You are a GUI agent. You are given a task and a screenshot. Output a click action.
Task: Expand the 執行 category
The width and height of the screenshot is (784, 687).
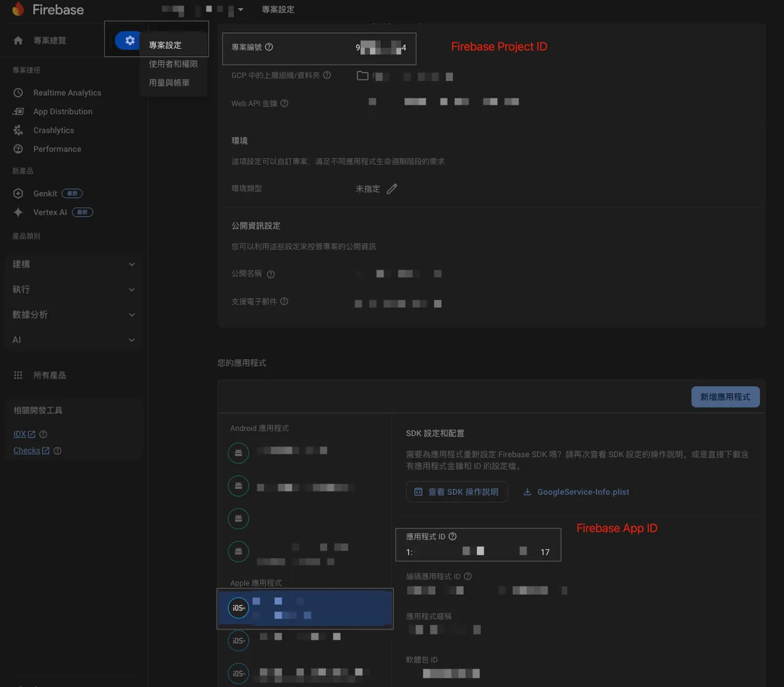coord(73,290)
